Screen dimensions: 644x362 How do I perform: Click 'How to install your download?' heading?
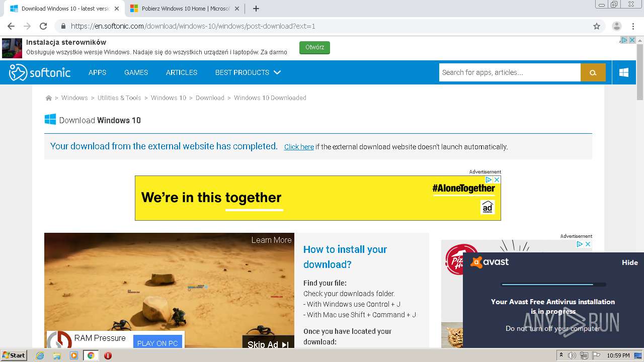click(x=345, y=257)
